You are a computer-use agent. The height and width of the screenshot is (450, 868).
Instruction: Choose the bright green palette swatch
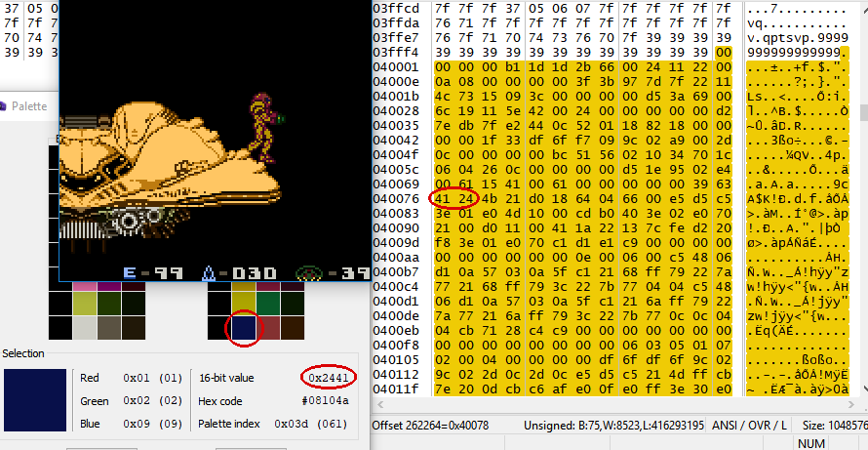267,304
